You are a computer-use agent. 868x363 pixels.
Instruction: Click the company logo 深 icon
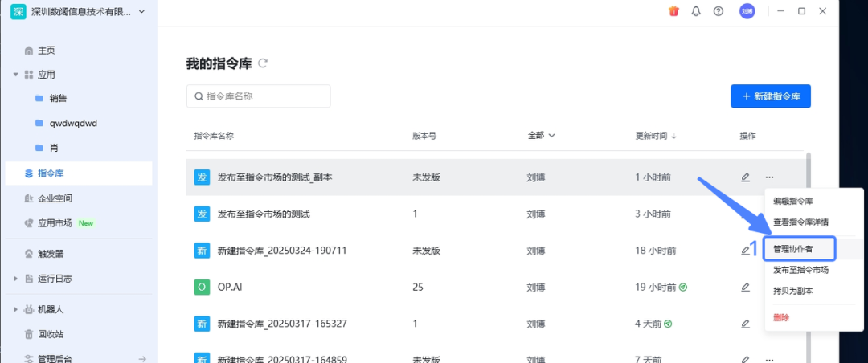coord(18,11)
